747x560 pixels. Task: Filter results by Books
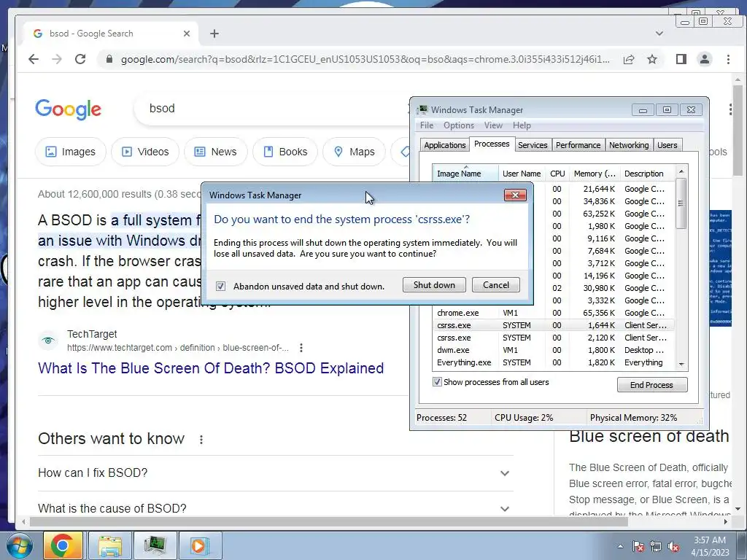pos(285,152)
